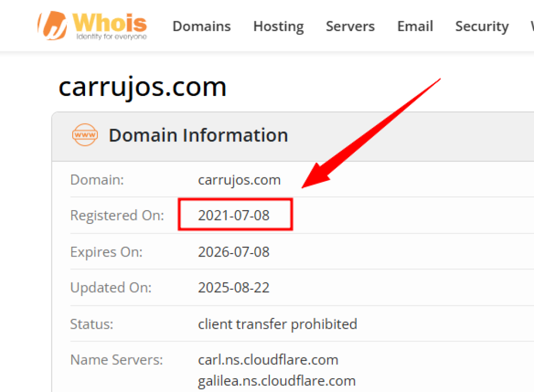Open the Servers menu
Viewport: 534px width, 392px height.
350,26
